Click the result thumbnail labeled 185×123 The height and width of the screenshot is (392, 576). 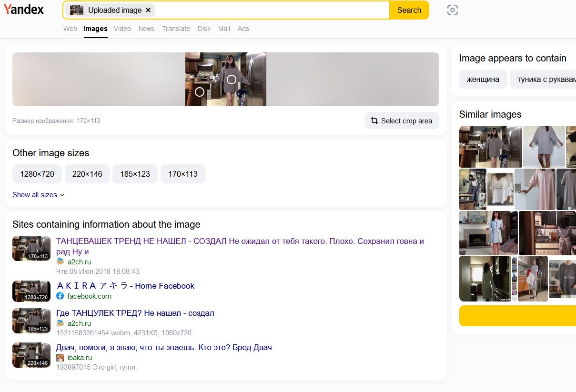(31, 321)
